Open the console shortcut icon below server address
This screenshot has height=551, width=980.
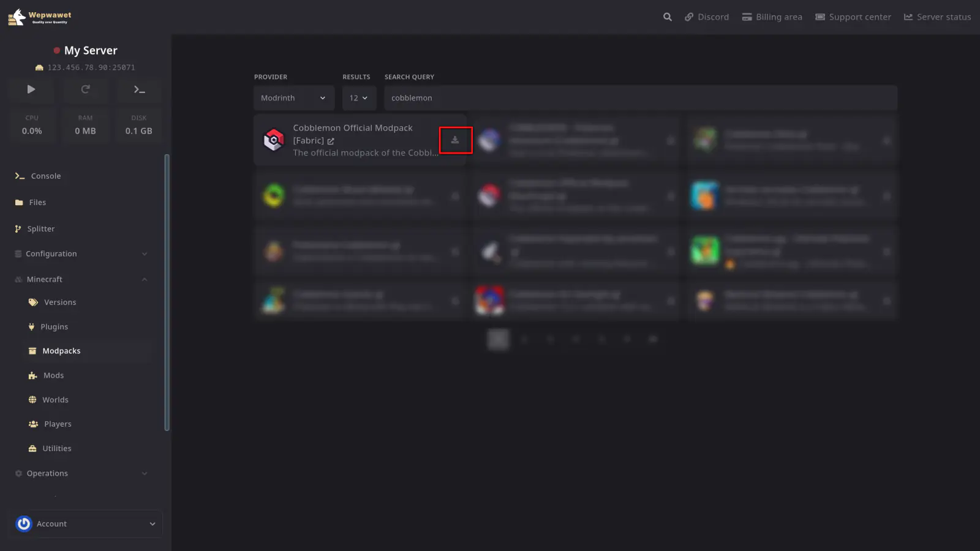pyautogui.click(x=139, y=89)
